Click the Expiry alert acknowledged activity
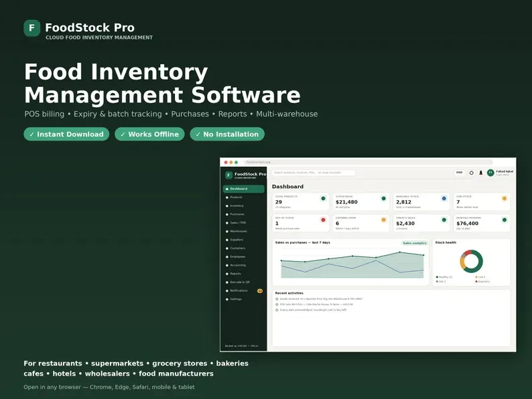532x399 pixels. coord(313,310)
